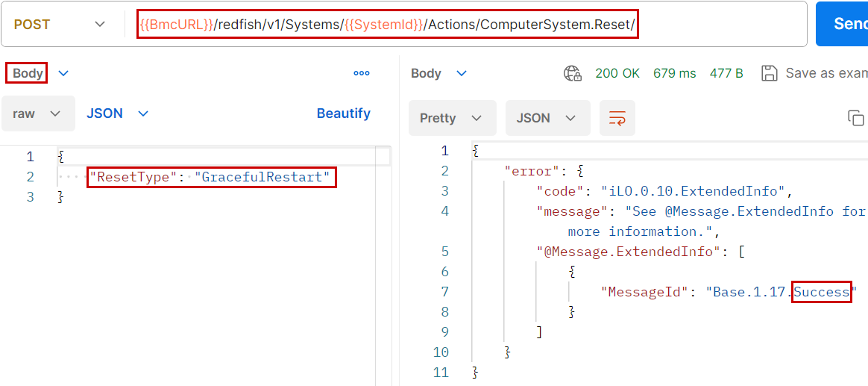Toggle line wrap in the response
Screen dimensions: 868x386
(x=617, y=118)
